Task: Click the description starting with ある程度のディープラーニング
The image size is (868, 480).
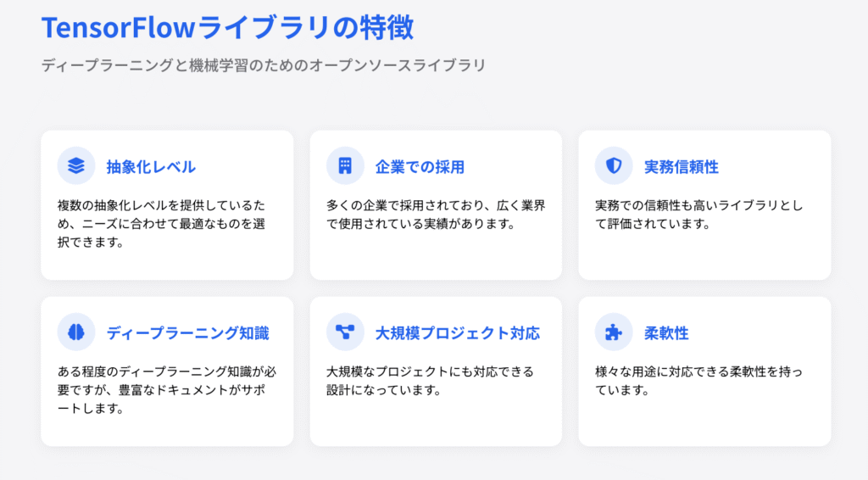Action: tap(166, 389)
